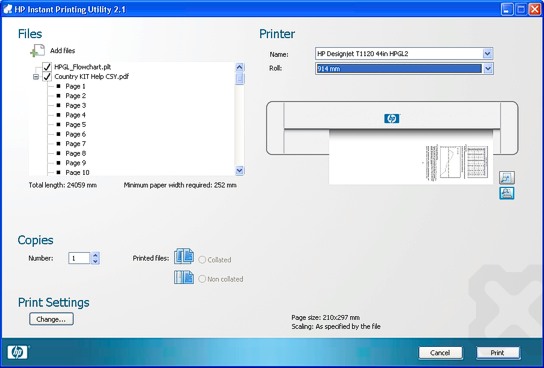Select Page 4 in file tree
Viewport: 544px width, 368px height.
[x=75, y=115]
